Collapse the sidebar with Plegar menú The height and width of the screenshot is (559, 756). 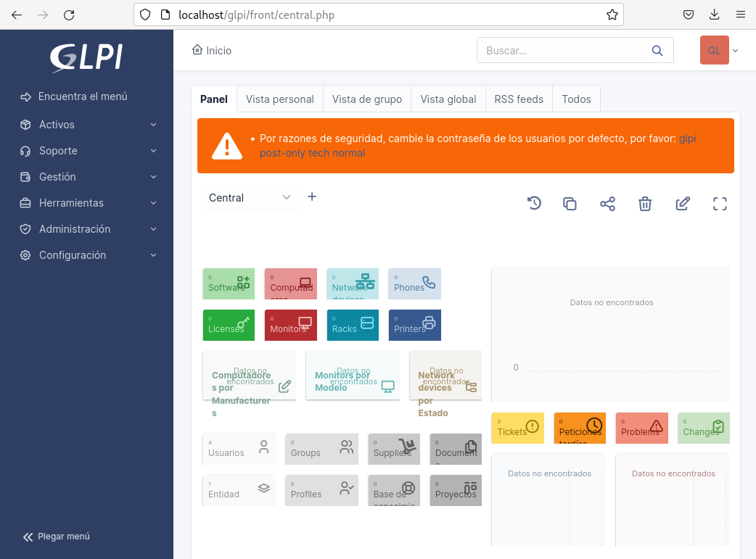pyautogui.click(x=57, y=537)
